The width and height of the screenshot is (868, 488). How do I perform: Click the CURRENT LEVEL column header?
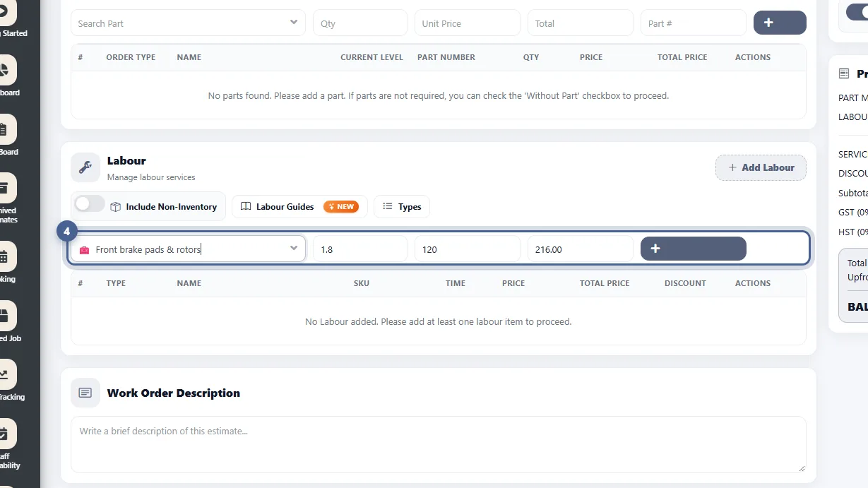coord(371,57)
